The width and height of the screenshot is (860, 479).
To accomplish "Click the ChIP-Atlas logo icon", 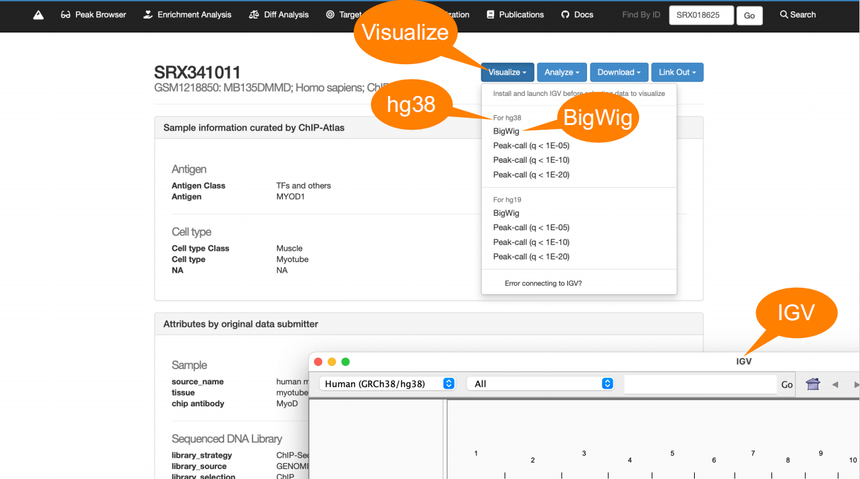I will tap(38, 15).
